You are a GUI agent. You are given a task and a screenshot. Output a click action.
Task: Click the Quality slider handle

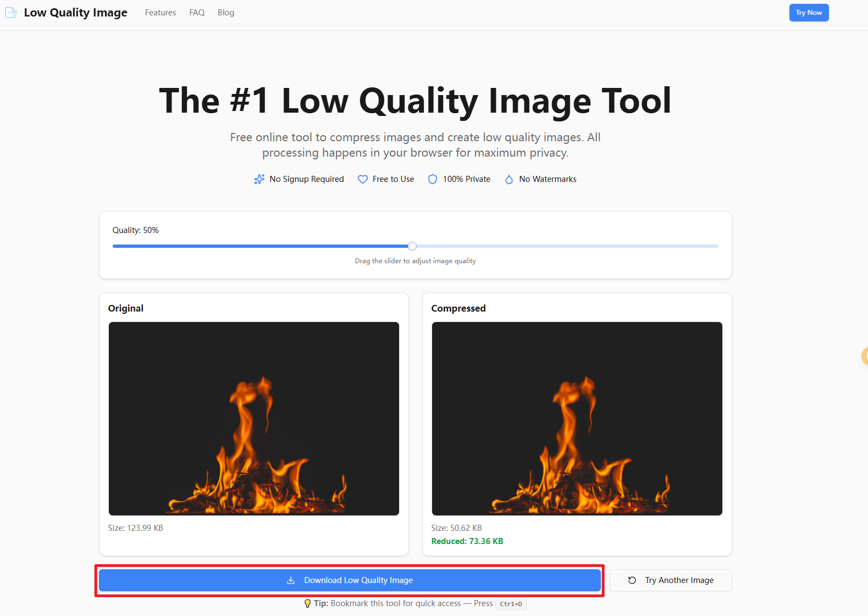coord(412,246)
